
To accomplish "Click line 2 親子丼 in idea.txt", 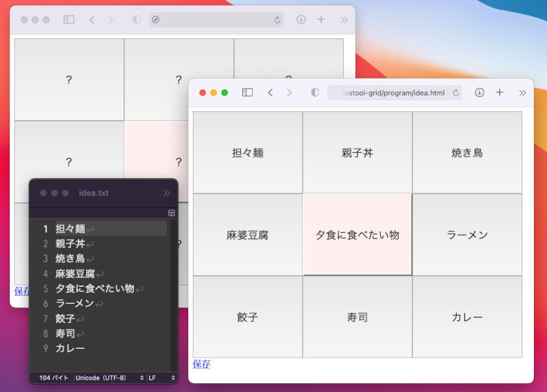I will pos(70,244).
